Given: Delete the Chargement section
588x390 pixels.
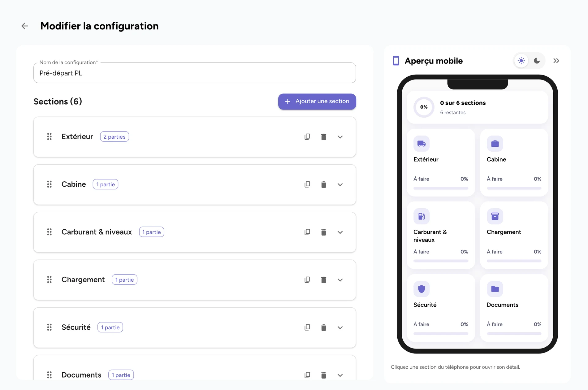Looking at the screenshot, I should [x=324, y=280].
